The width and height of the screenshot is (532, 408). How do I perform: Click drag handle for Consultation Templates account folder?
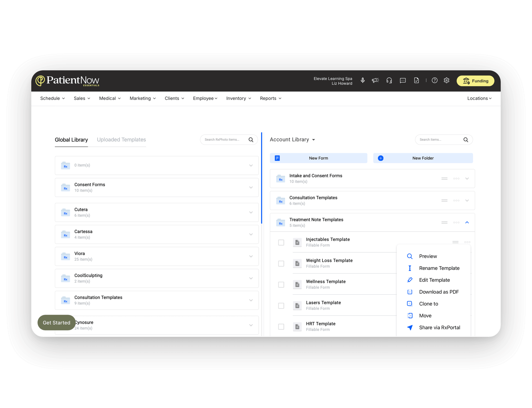click(x=444, y=201)
